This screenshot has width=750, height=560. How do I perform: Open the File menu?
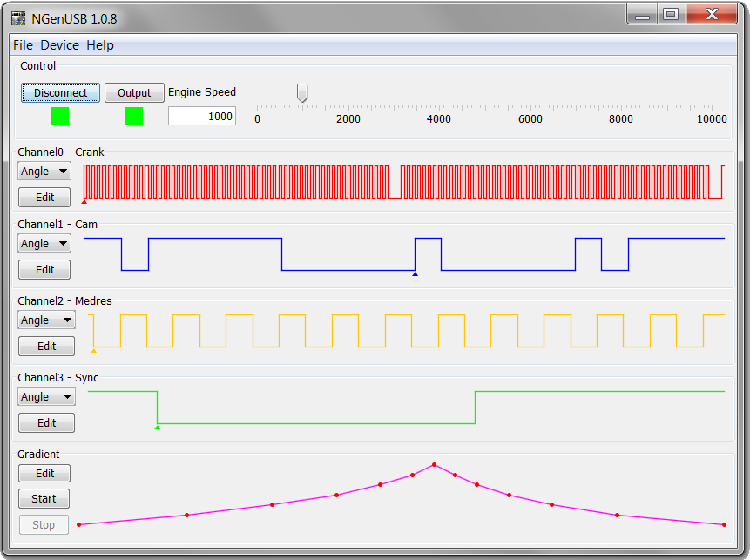coord(23,45)
